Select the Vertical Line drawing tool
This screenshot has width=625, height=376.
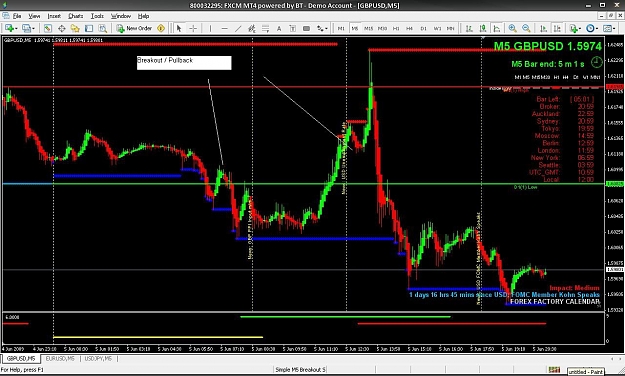click(x=210, y=28)
